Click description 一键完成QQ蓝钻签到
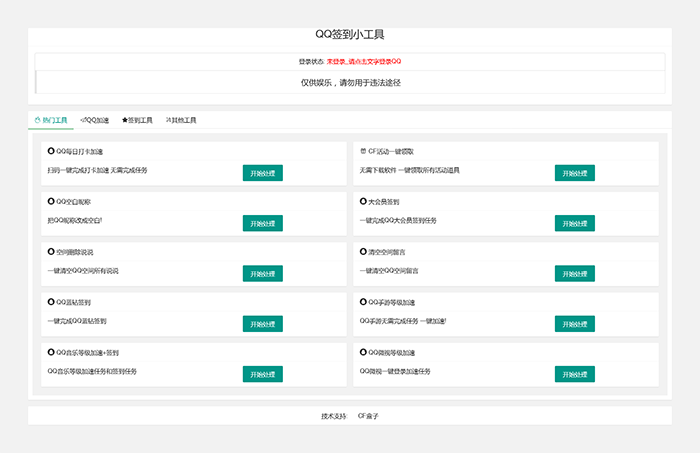This screenshot has width=700, height=453. (77, 321)
